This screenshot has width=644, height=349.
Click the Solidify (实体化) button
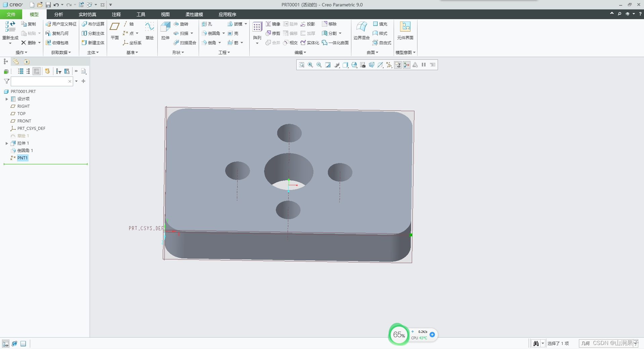[x=309, y=43]
